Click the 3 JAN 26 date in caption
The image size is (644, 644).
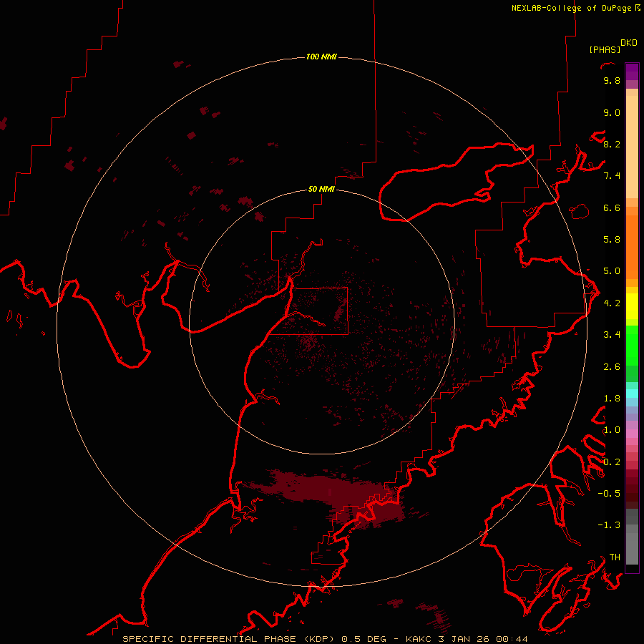[x=464, y=639]
